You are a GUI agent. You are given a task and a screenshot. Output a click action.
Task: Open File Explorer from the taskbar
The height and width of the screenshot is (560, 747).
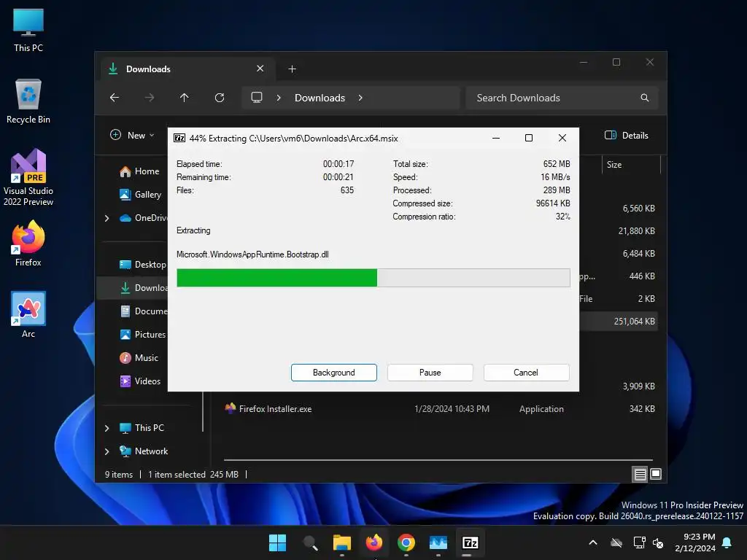tap(342, 542)
